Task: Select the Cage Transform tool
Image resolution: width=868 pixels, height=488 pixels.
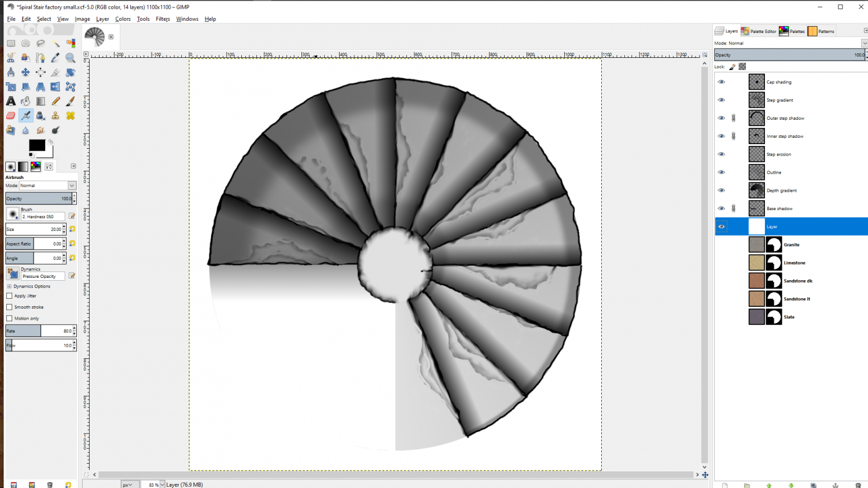Action: tap(71, 87)
